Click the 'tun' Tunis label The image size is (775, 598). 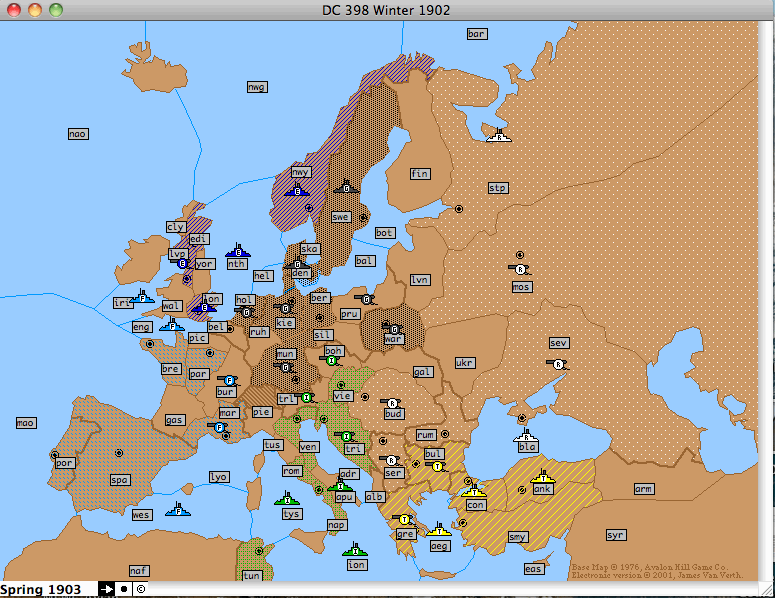tap(252, 575)
